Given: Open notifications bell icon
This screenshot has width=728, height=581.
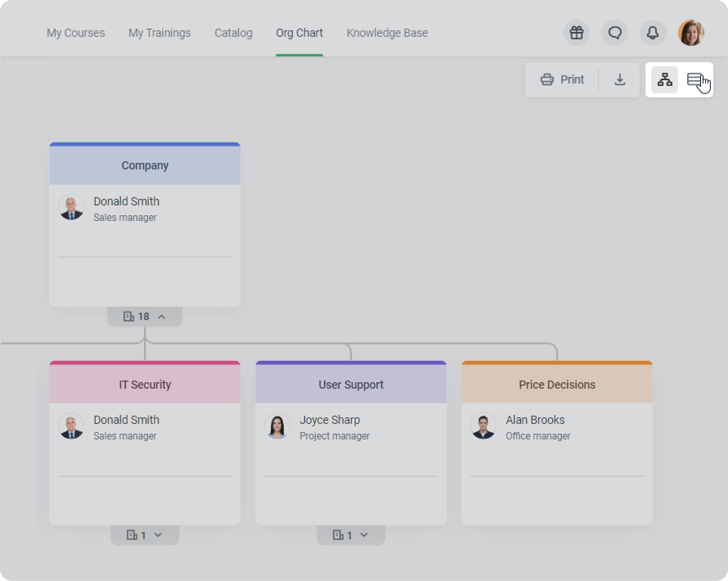Looking at the screenshot, I should [x=653, y=33].
